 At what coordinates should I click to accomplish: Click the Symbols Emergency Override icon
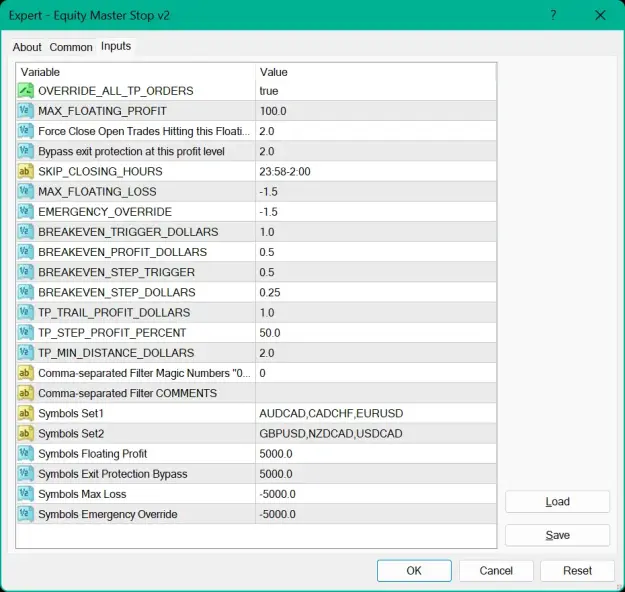[x=26, y=514]
